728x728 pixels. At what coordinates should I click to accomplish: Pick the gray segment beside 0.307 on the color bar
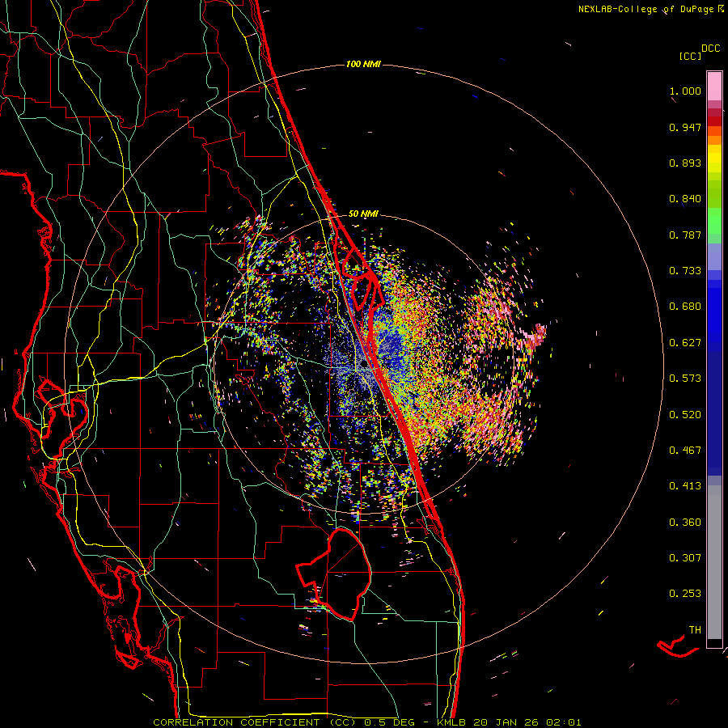(x=714, y=562)
